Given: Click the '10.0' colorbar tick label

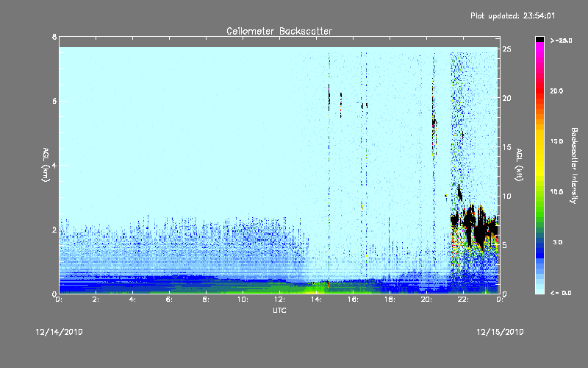Looking at the screenshot, I should tap(556, 192).
